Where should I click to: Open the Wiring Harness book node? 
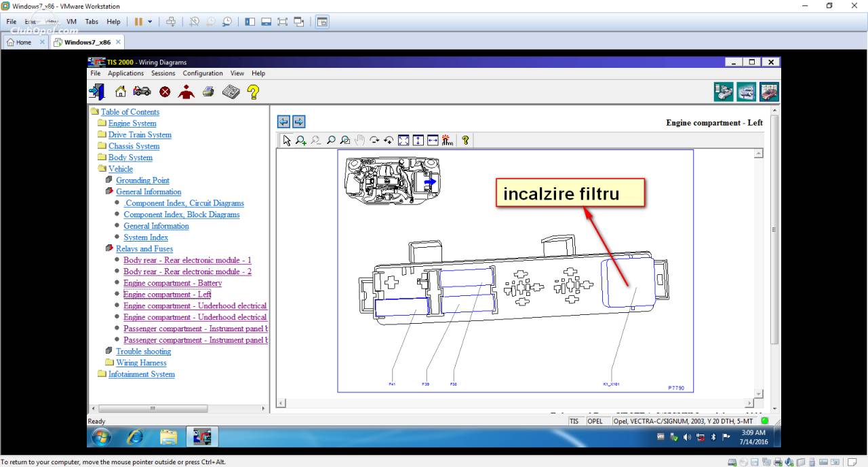point(141,362)
